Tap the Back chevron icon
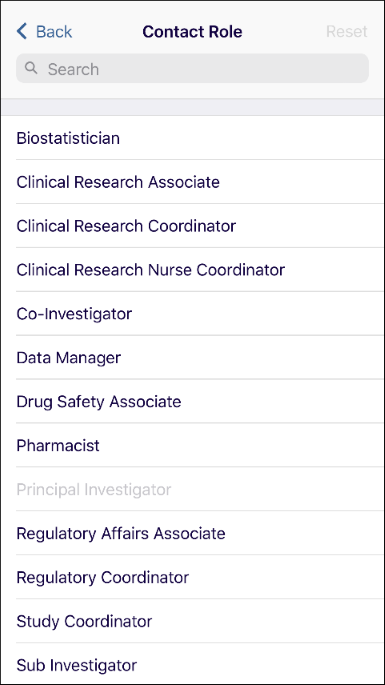This screenshot has width=385, height=685. 21,31
